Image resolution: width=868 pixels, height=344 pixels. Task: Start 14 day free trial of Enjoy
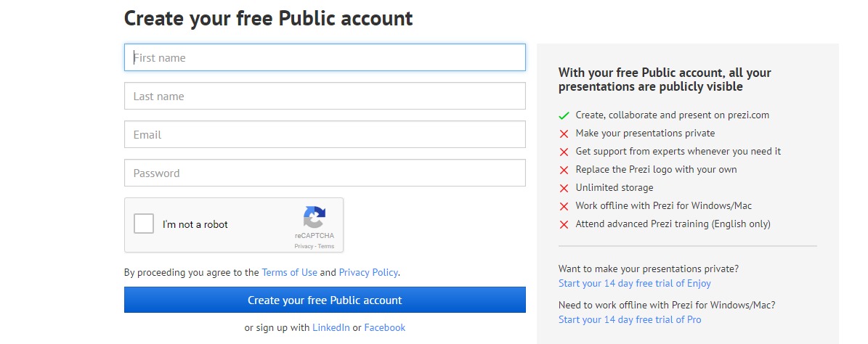point(634,283)
